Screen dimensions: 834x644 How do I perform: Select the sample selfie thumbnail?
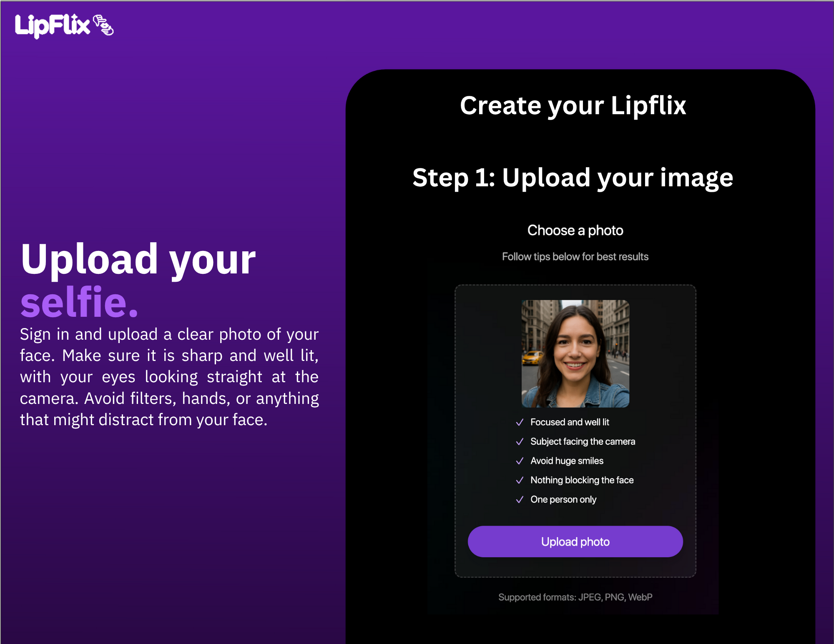[575, 353]
